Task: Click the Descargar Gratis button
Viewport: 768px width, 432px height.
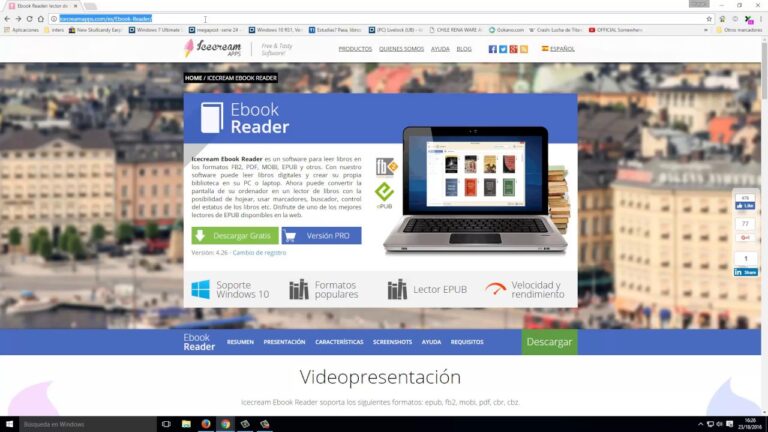Action: coord(235,236)
